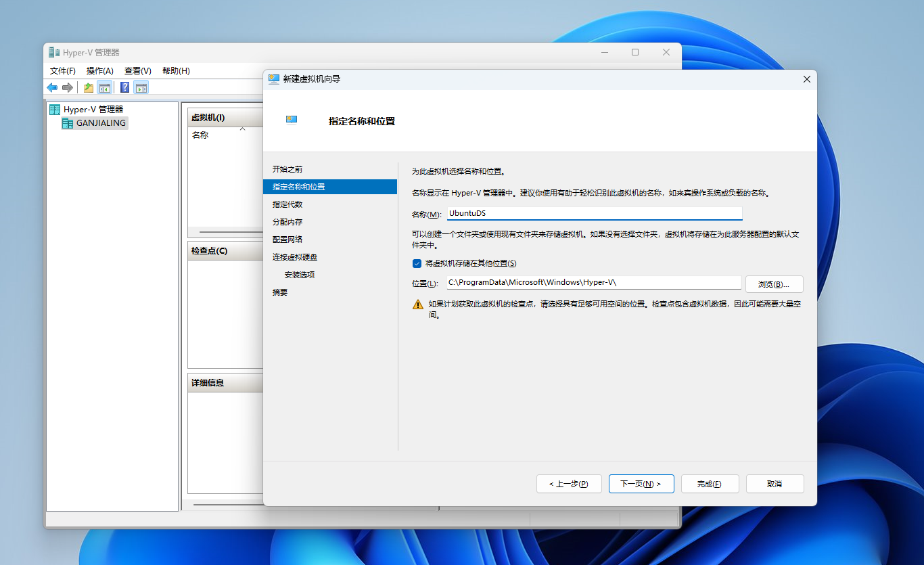
Task: Click the gray Forward arrow in Hyper-V Manager toolbar
Action: click(x=68, y=87)
